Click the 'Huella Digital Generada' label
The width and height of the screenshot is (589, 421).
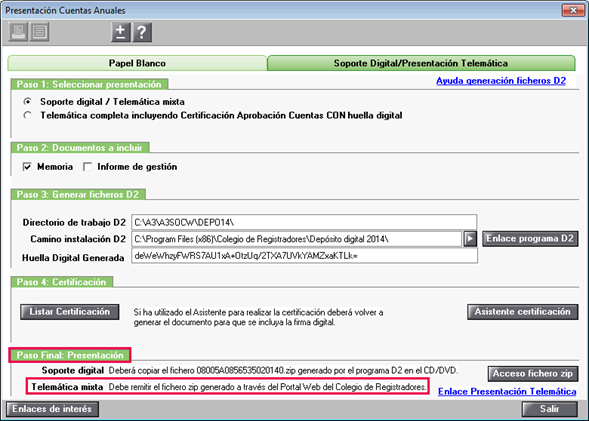point(73,258)
